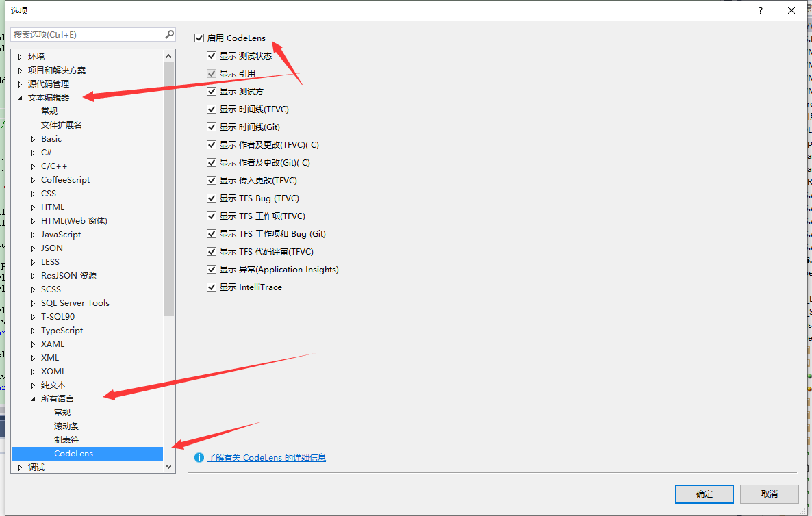Uncheck 显示 IntelliTrace

[x=212, y=287]
